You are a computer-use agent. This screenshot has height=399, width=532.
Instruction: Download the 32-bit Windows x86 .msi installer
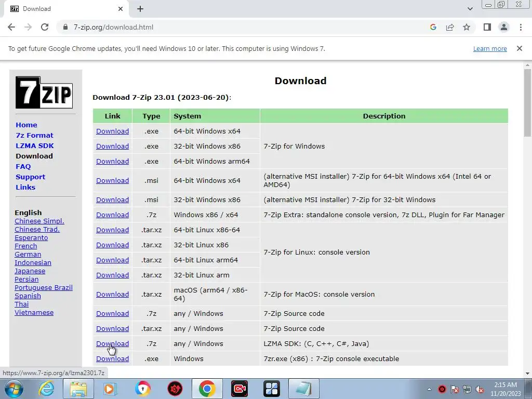112,200
